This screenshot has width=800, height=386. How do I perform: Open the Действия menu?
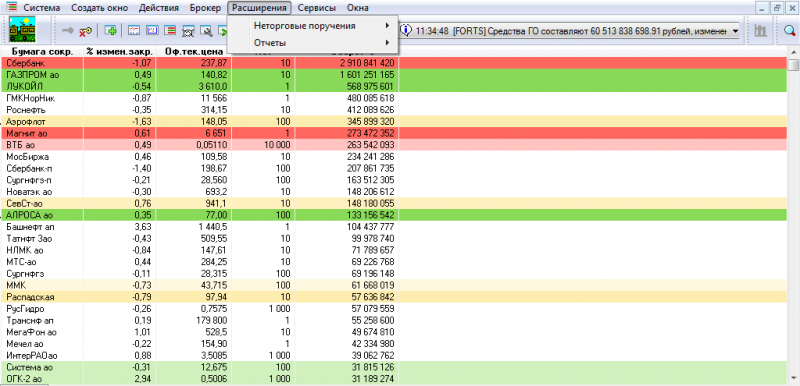click(x=158, y=8)
